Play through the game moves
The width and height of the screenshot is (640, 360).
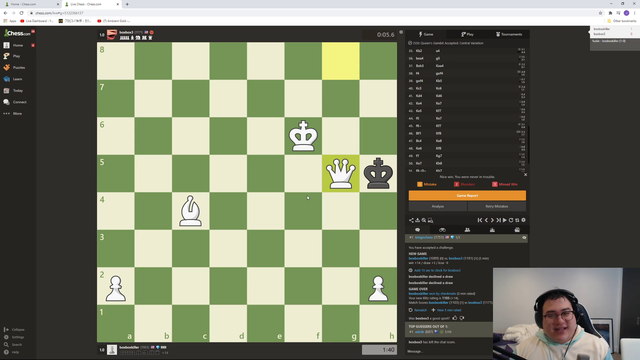[x=505, y=220]
